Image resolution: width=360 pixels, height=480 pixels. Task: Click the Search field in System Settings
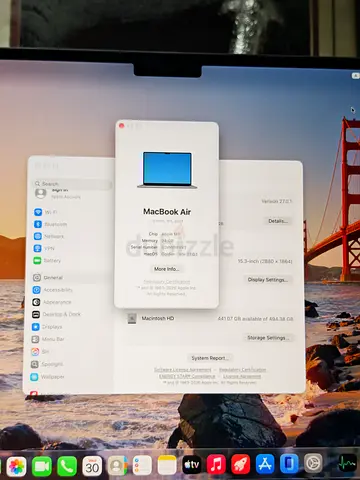[x=72, y=184]
